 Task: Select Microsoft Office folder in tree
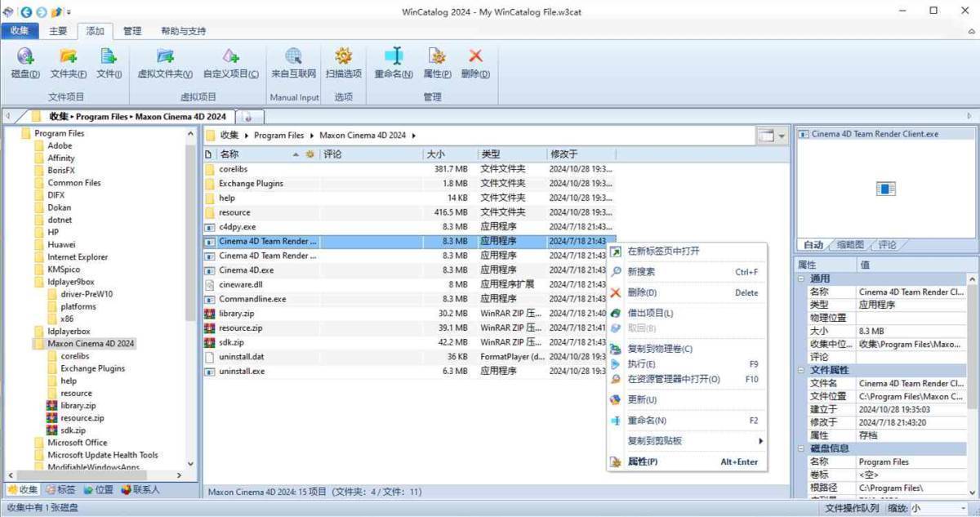[x=77, y=443]
